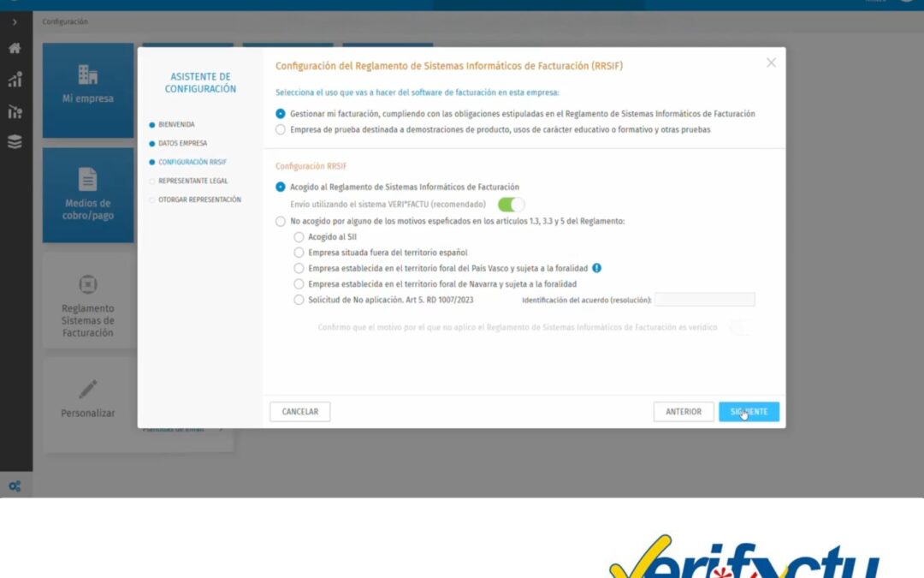Image resolution: width=924 pixels, height=578 pixels.
Task: Expand the left sidebar chevron
Action: [15, 21]
